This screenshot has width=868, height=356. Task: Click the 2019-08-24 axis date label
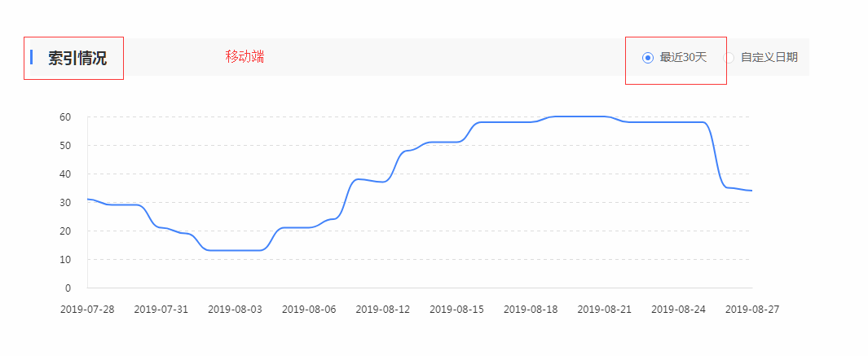tap(679, 310)
